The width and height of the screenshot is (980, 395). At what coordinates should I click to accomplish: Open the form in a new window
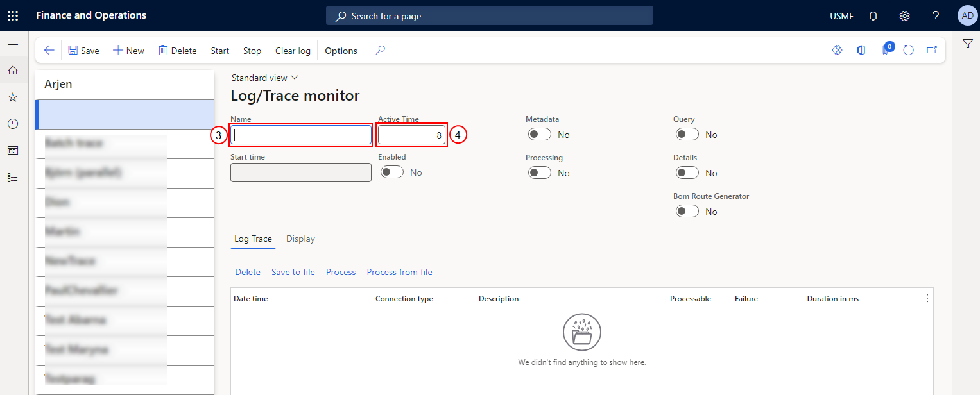(932, 50)
